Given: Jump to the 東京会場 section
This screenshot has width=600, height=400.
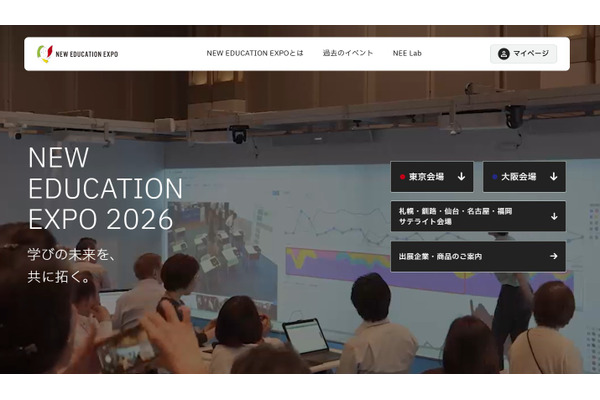Looking at the screenshot, I should (432, 177).
